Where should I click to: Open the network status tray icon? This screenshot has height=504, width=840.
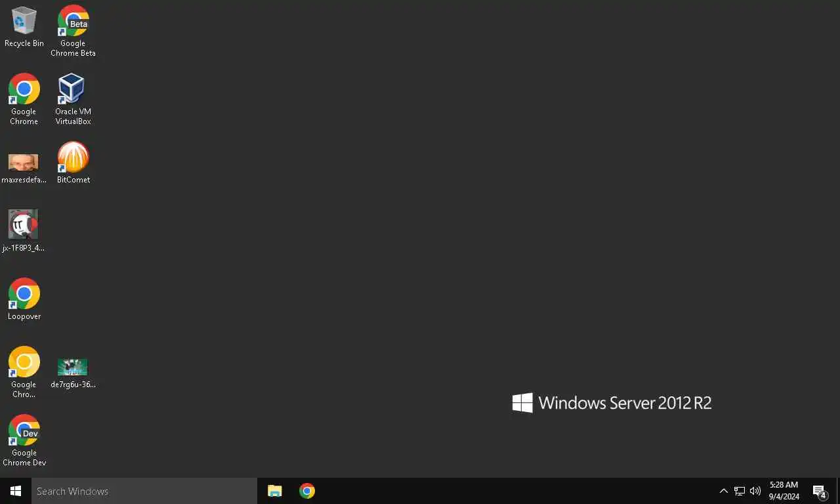[x=740, y=491]
